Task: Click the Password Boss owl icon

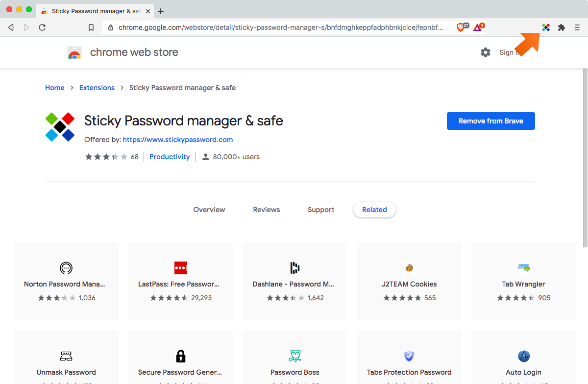Action: pos(295,356)
